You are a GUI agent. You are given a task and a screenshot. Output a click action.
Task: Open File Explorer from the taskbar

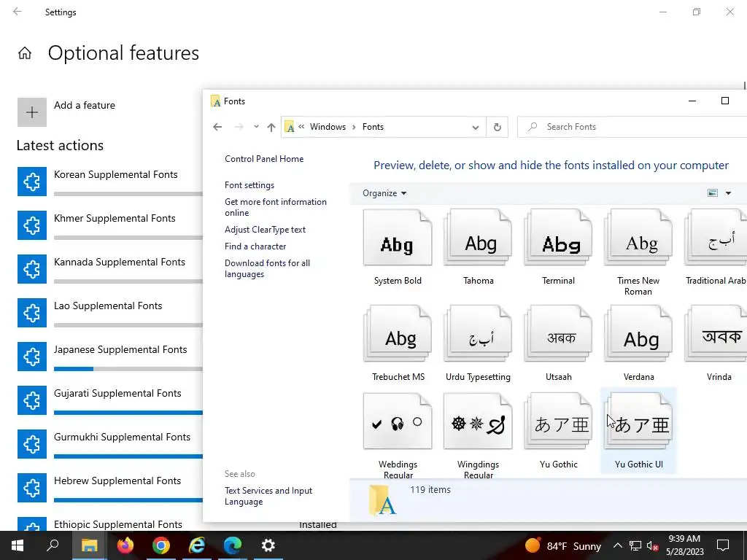(89, 545)
